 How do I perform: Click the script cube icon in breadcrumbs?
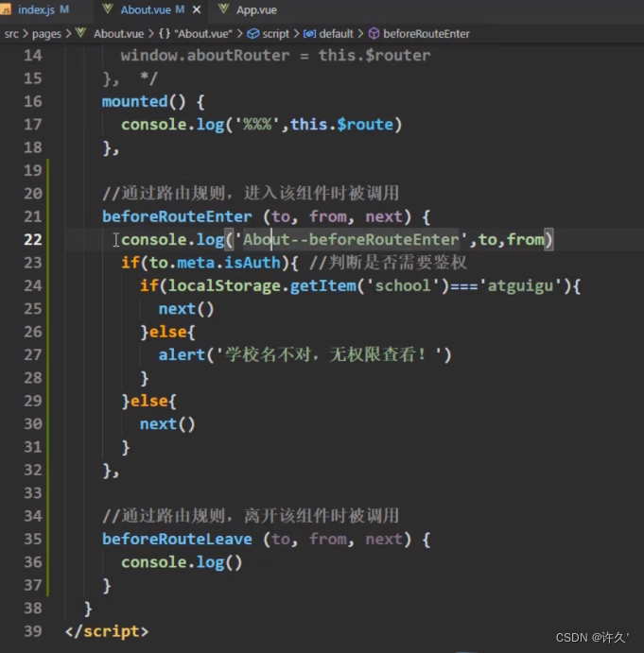[253, 34]
